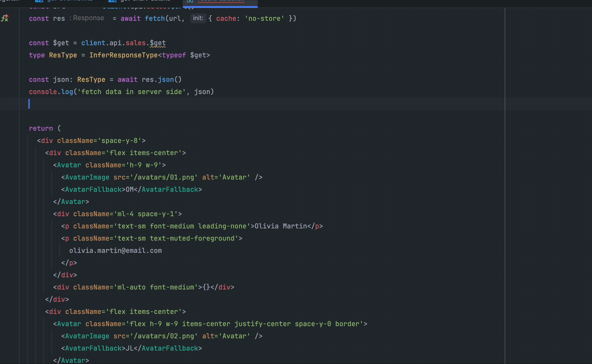Click the 'no-store' cache option string
The width and height of the screenshot is (592, 364).
[x=264, y=19]
